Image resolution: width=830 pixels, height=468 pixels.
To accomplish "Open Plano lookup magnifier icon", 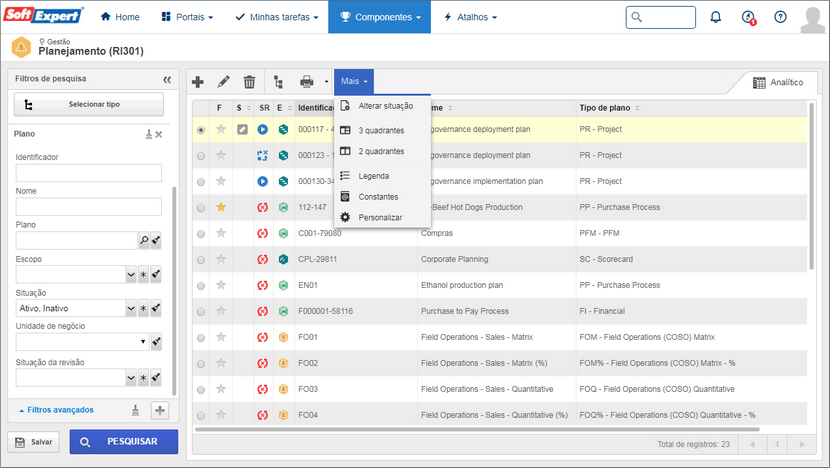I will [x=143, y=240].
